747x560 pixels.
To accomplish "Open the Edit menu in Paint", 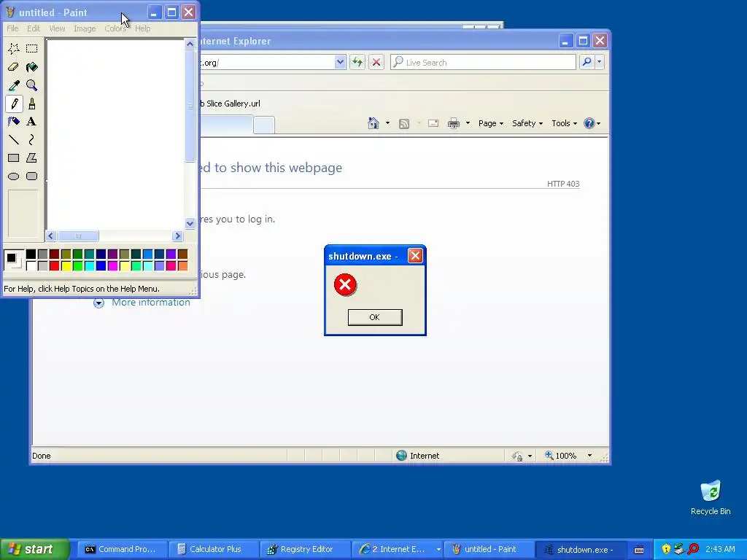I will [x=34, y=28].
